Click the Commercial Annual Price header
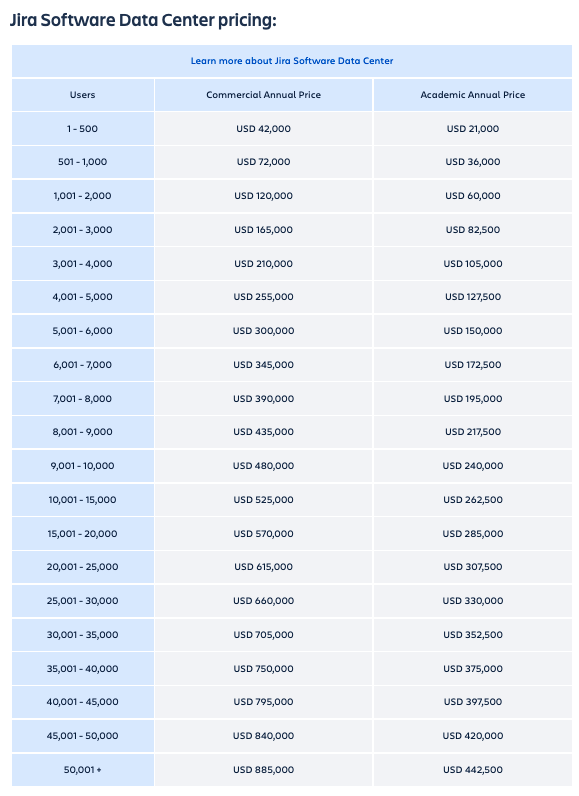The image size is (579, 796). (263, 95)
